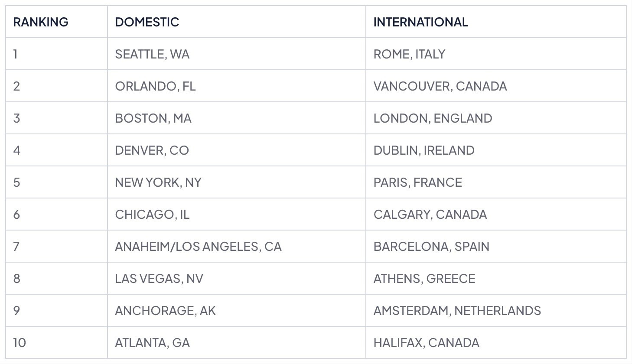Select the NEW YORK, NY cell
This screenshot has width=632, height=364.
click(158, 182)
